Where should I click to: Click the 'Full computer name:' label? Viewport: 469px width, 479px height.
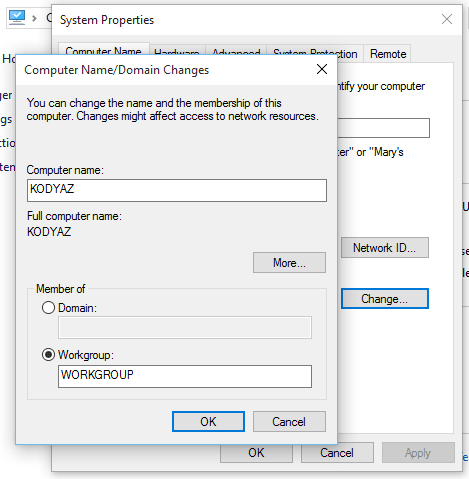tap(74, 216)
